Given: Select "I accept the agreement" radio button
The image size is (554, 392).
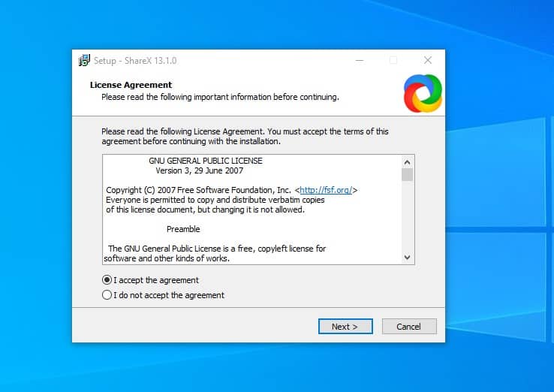Looking at the screenshot, I should 107,280.
